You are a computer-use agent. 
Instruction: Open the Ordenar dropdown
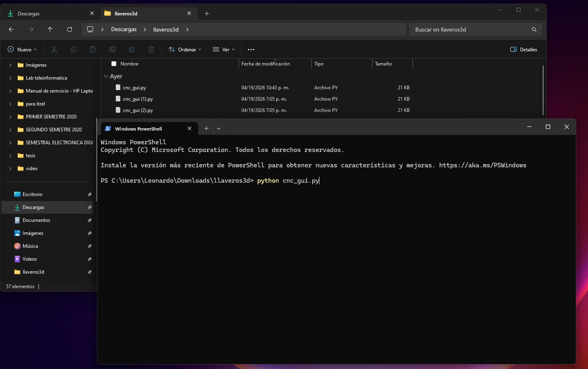185,49
